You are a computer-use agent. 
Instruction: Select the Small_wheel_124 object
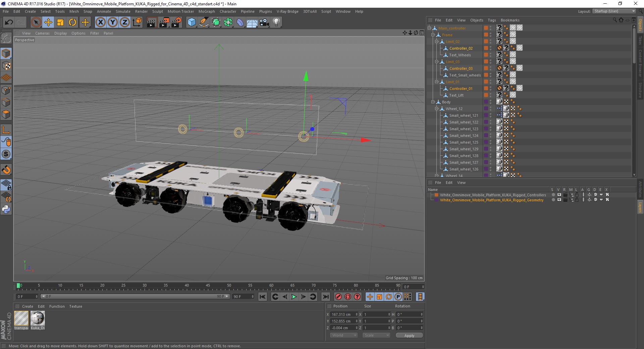[464, 136]
